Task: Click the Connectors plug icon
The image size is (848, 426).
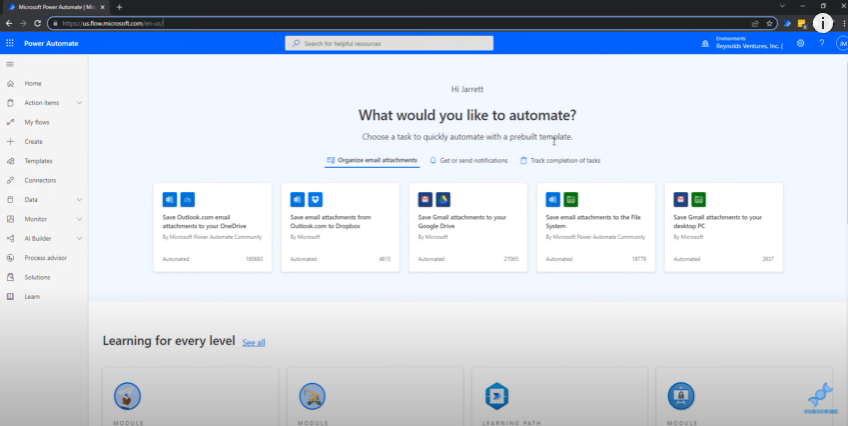Action: pos(10,181)
